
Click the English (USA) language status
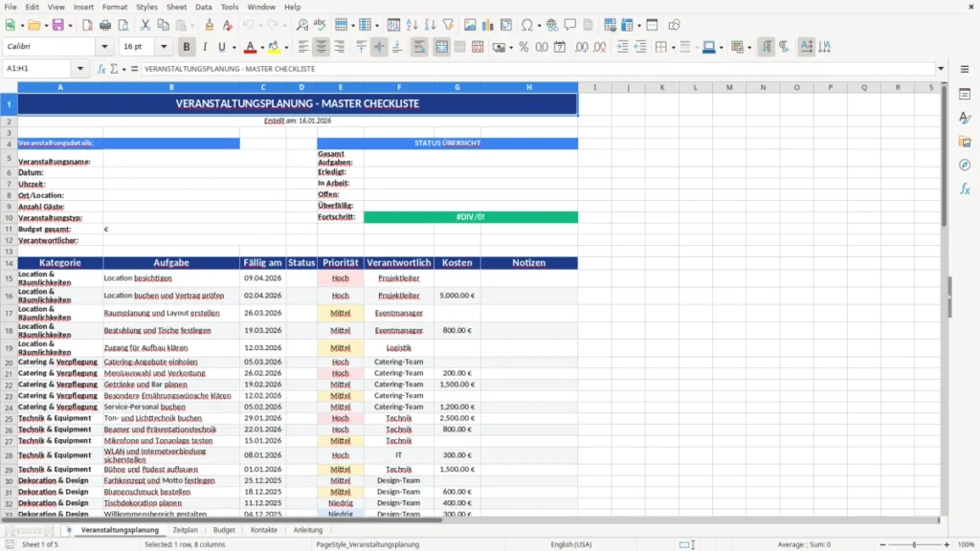coord(570,544)
